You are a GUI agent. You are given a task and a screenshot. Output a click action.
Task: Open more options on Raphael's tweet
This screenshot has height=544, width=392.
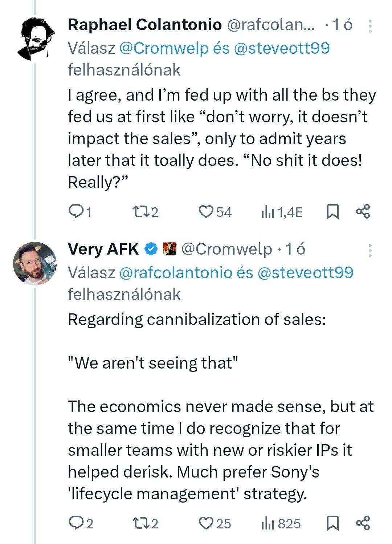[x=370, y=26]
